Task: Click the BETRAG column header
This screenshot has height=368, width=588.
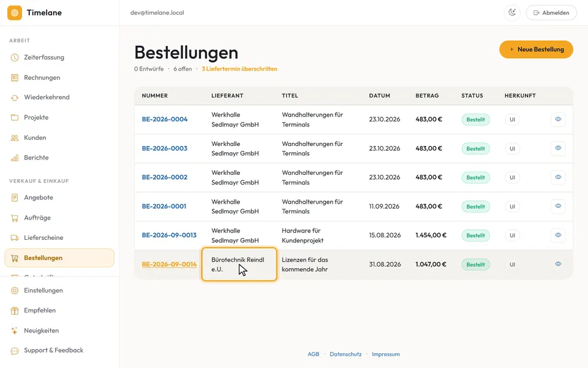Action: tap(427, 96)
